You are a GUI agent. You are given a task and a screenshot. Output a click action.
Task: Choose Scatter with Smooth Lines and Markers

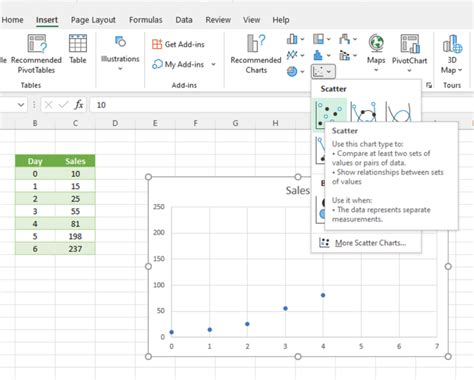pyautogui.click(x=364, y=112)
